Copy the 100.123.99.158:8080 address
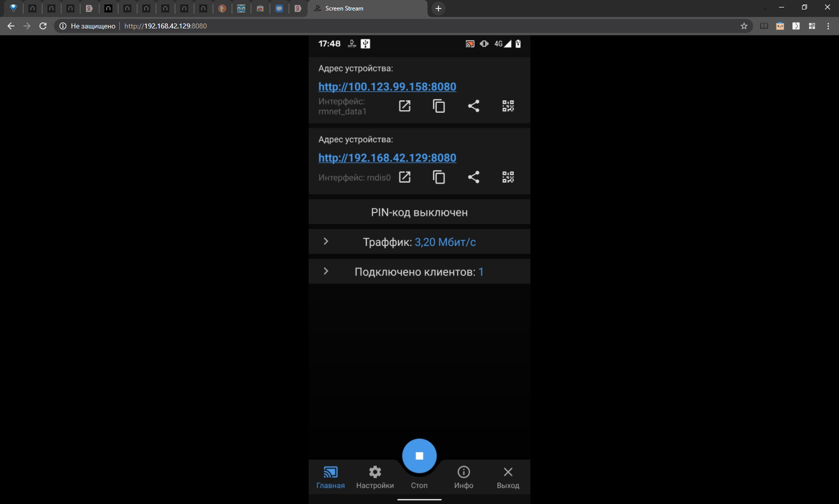Image resolution: width=839 pixels, height=504 pixels. [x=439, y=106]
